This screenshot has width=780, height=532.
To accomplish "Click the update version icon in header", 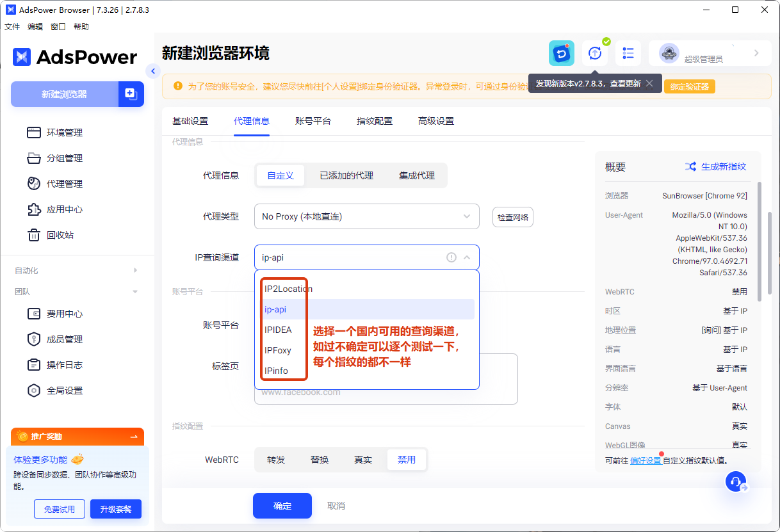I will coord(595,53).
